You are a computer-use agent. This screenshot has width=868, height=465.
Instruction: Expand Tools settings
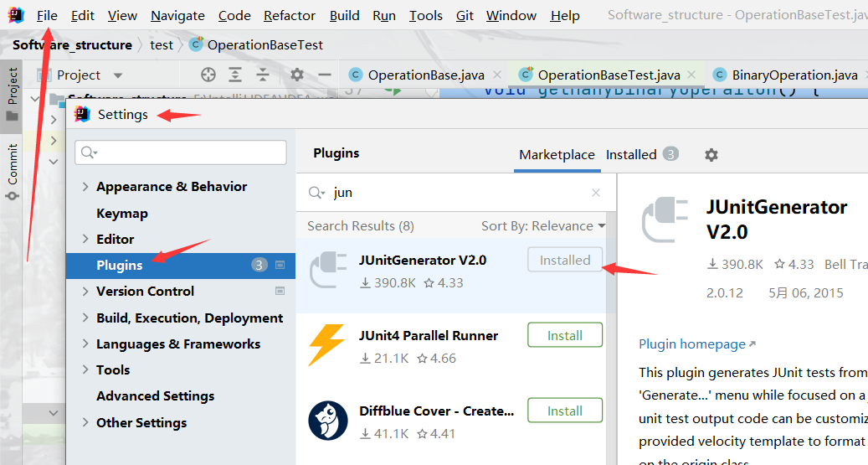coord(85,369)
